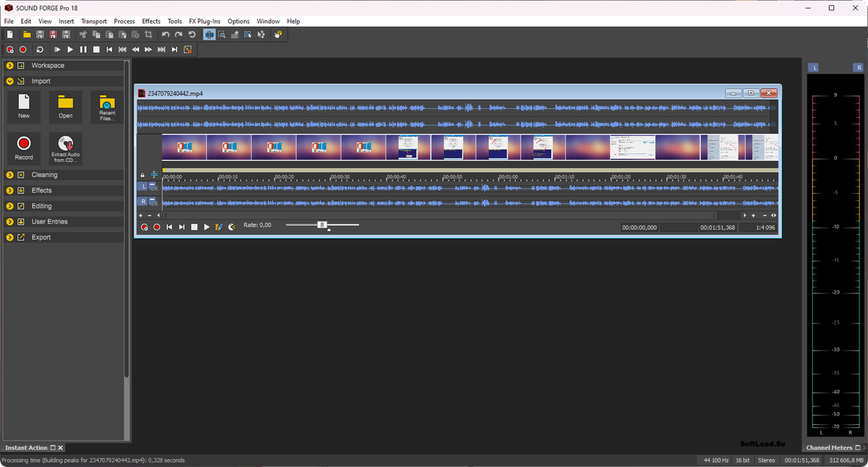The height and width of the screenshot is (467, 868).
Task: Toggle the lock icon beside the time ruler
Action: click(x=142, y=175)
